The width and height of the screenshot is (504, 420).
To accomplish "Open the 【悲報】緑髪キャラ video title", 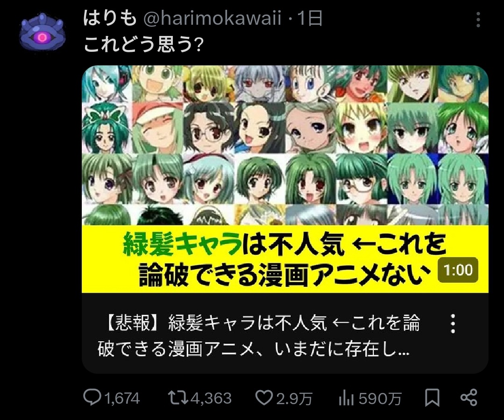I will click(259, 336).
